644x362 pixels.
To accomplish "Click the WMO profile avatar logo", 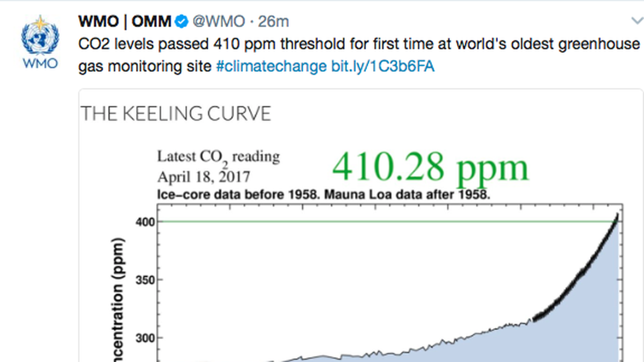I will (x=40, y=42).
